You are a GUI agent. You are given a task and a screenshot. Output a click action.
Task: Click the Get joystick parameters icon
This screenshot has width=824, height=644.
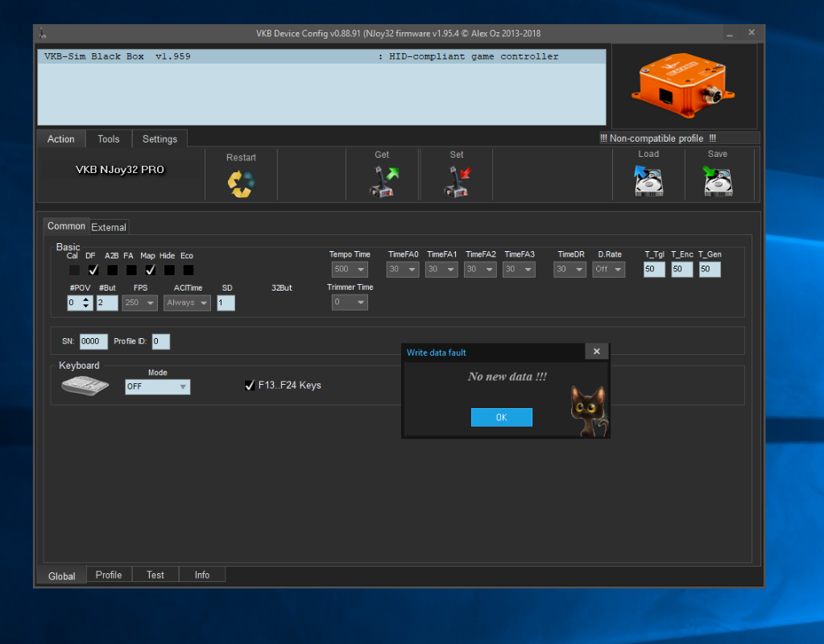pos(383,182)
